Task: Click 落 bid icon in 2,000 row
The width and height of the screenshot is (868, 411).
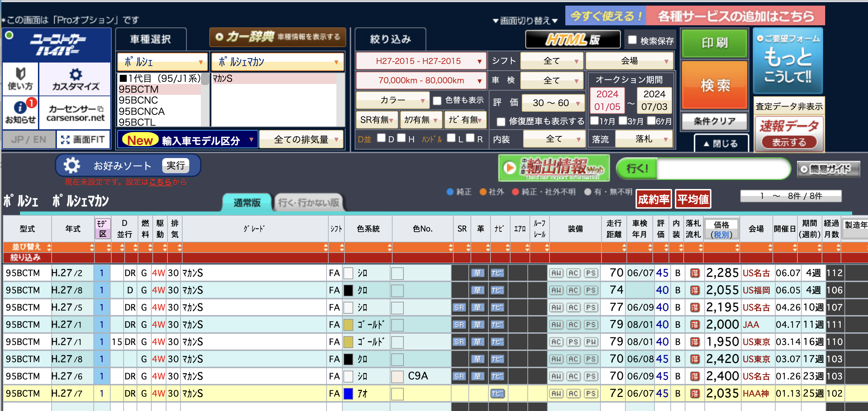Action: pyautogui.click(x=695, y=325)
